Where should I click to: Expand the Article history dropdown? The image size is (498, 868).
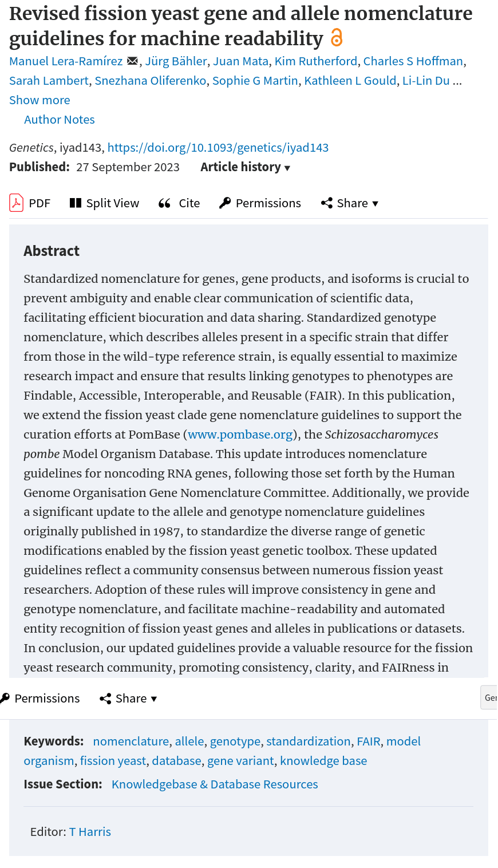coord(246,167)
